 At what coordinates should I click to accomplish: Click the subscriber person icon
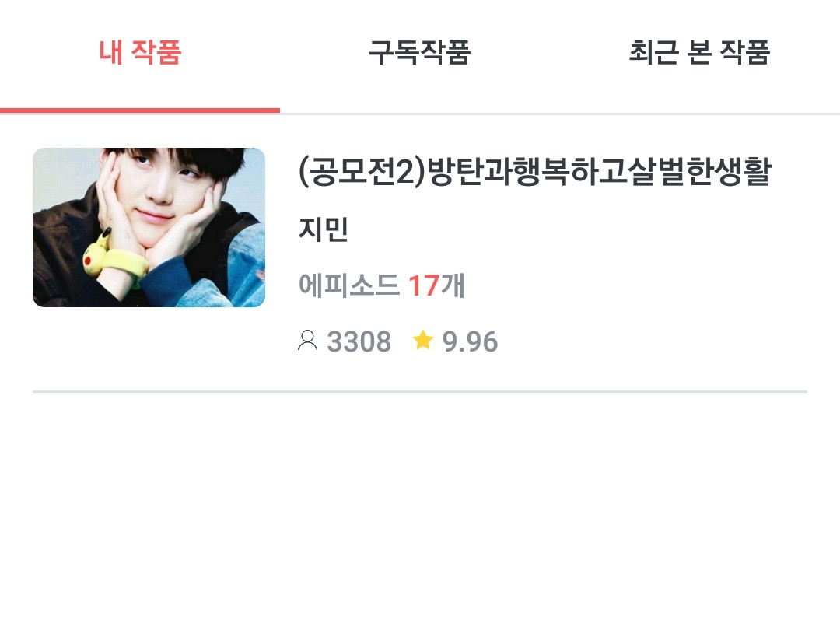pyautogui.click(x=307, y=341)
